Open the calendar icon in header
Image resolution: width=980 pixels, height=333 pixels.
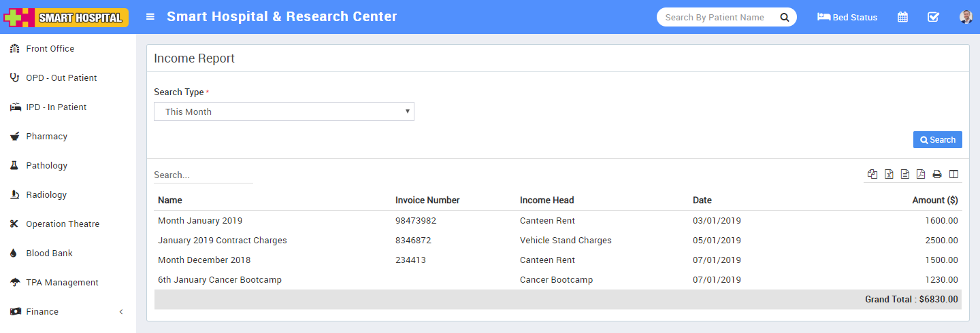tap(902, 17)
